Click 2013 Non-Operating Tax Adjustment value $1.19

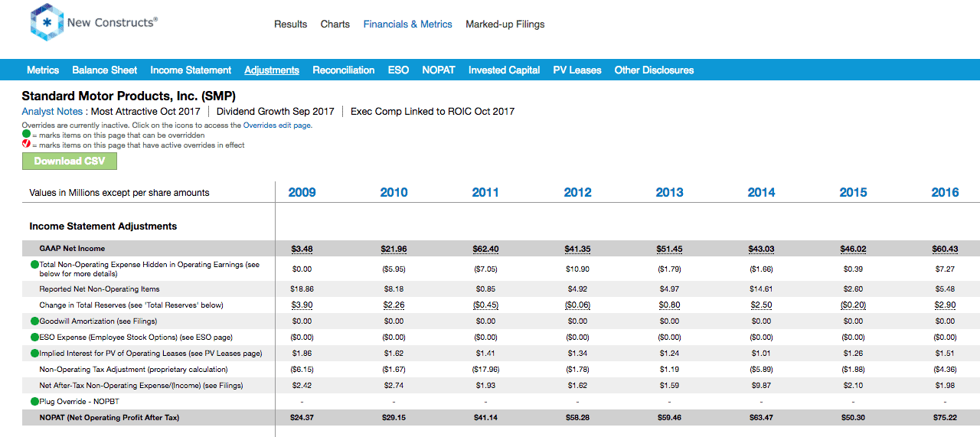tap(669, 370)
